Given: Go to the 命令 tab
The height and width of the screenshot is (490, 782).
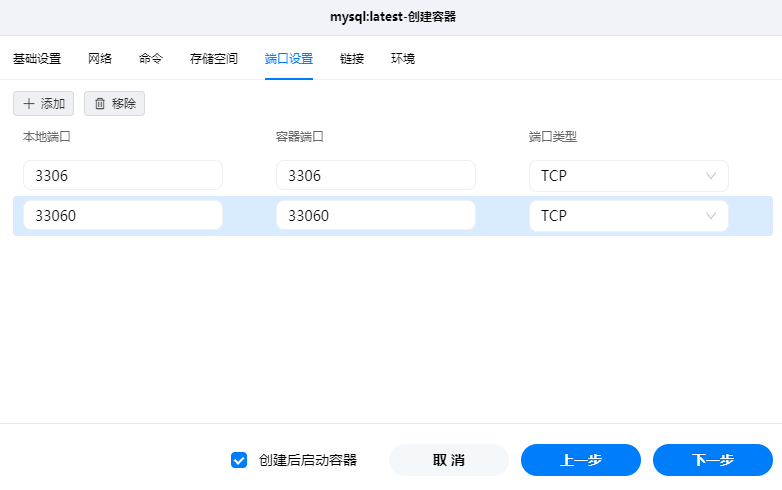Looking at the screenshot, I should [151, 59].
